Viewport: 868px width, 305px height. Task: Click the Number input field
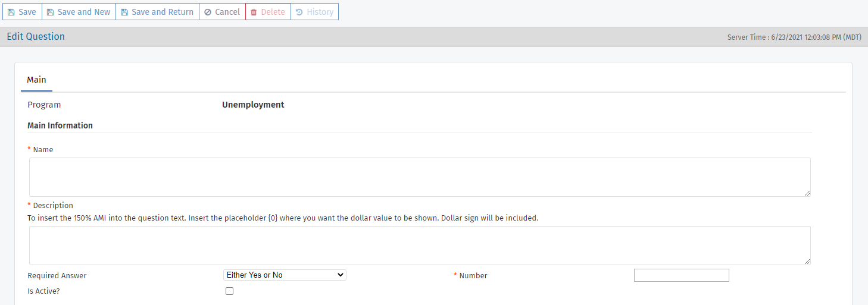681,275
